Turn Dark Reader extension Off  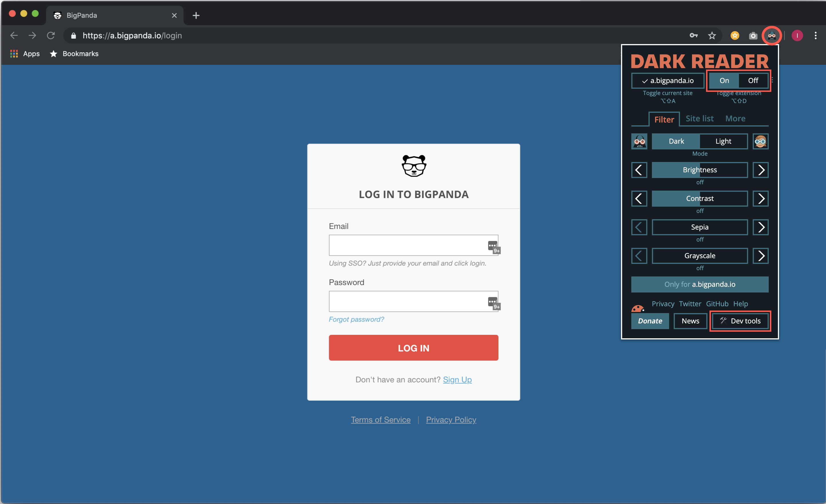point(753,80)
